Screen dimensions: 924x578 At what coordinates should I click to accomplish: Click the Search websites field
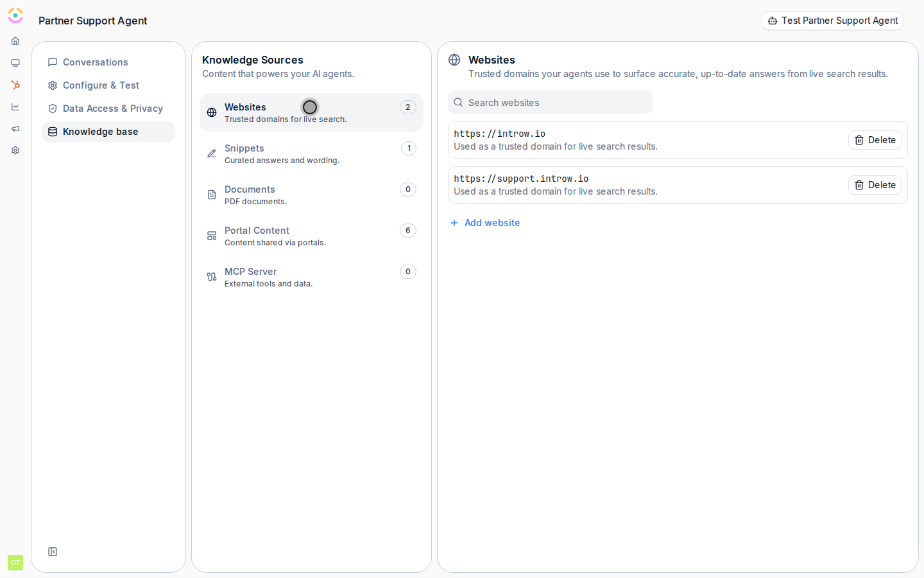click(551, 102)
